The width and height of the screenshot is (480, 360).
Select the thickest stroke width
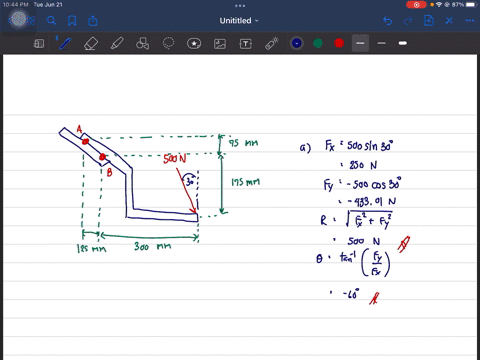click(x=403, y=43)
